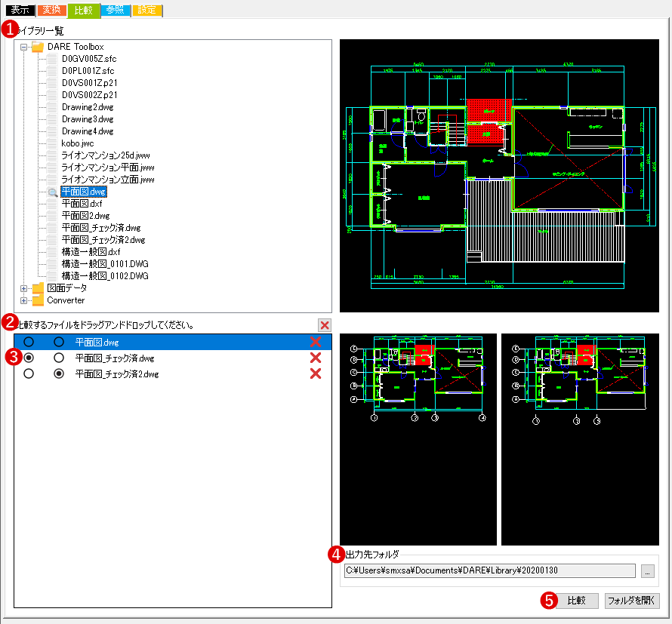Click the 出力先フォルダ path field

click(x=490, y=570)
